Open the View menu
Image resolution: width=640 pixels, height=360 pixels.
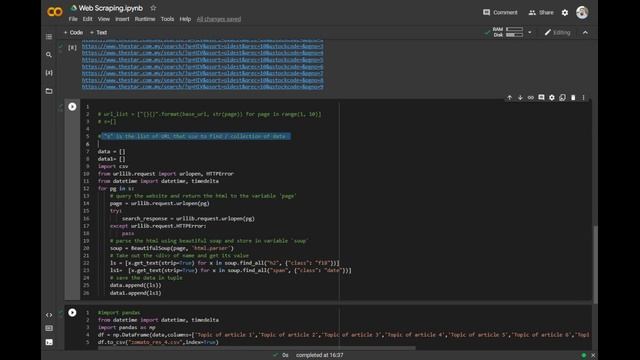[x=104, y=19]
